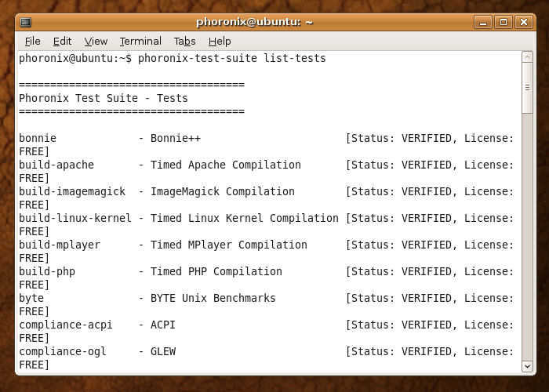Open the Help menu
The height and width of the screenshot is (392, 549).
[220, 42]
